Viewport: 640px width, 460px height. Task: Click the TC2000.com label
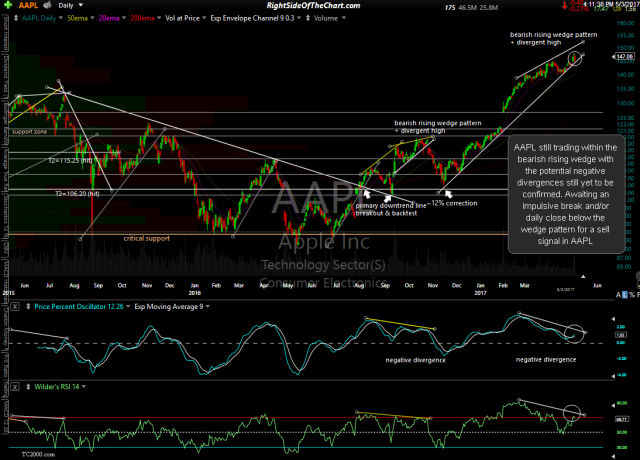[38, 454]
